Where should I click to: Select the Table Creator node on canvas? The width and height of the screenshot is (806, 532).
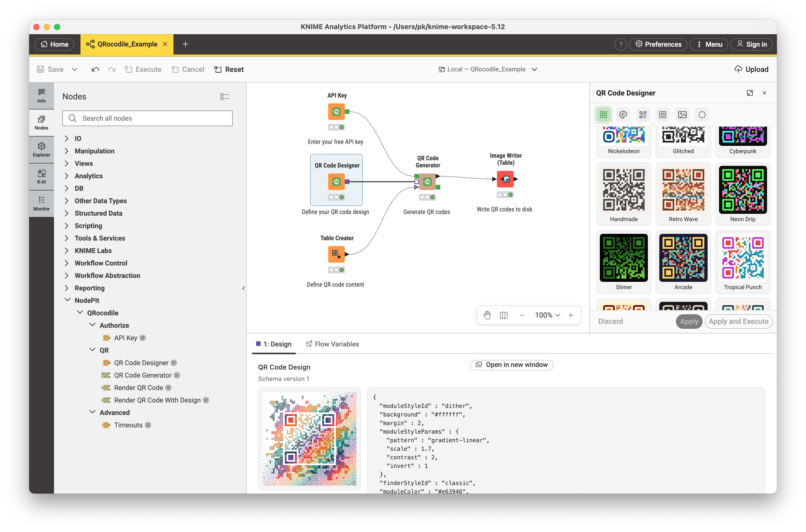336,254
